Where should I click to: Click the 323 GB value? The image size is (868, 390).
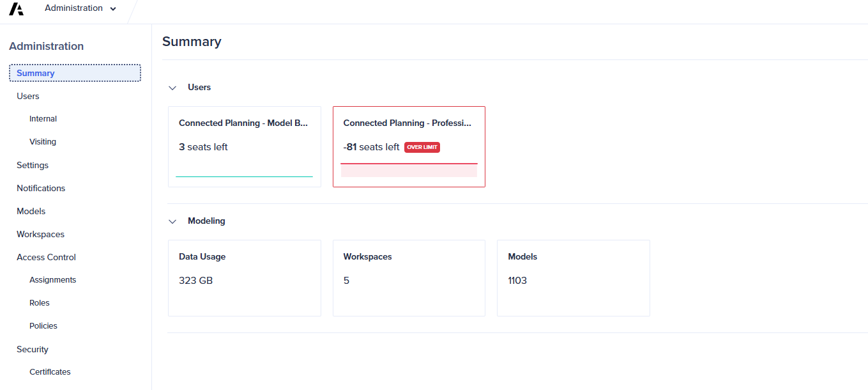[x=195, y=281]
